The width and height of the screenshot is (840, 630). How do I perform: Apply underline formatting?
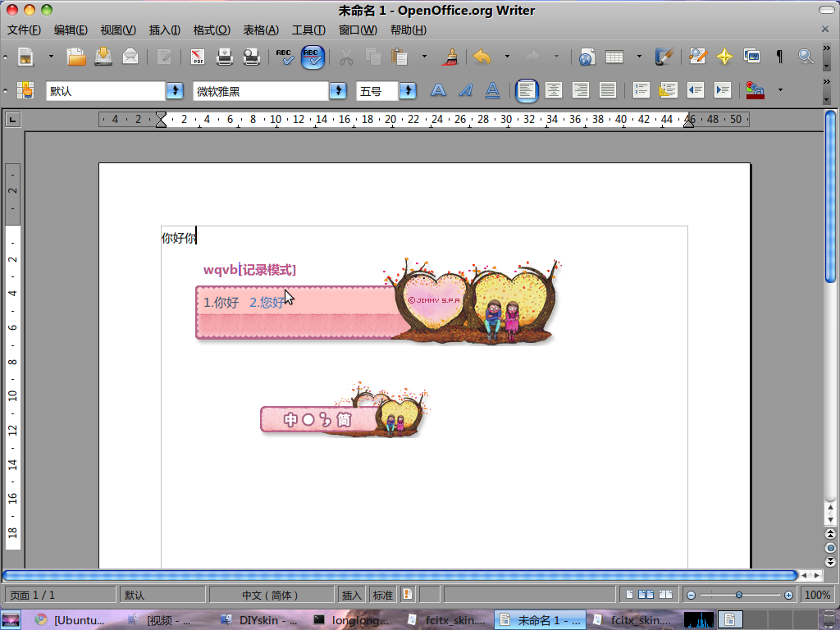492,90
